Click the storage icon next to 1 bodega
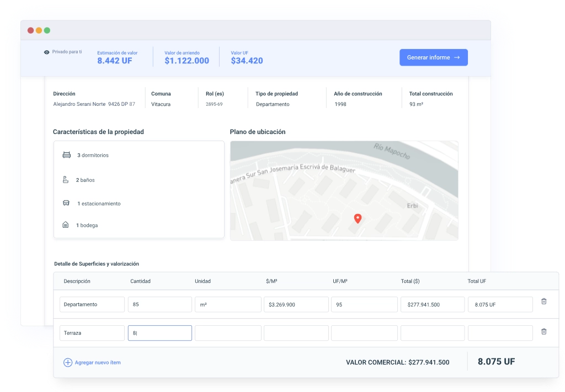Image resolution: width=565 pixels, height=392 pixels. click(66, 224)
